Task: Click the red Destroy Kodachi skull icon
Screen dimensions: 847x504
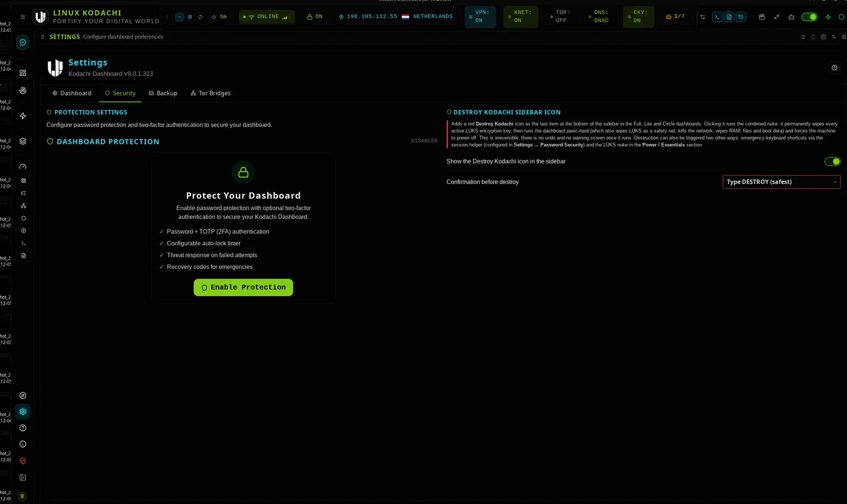Action: 23,461
